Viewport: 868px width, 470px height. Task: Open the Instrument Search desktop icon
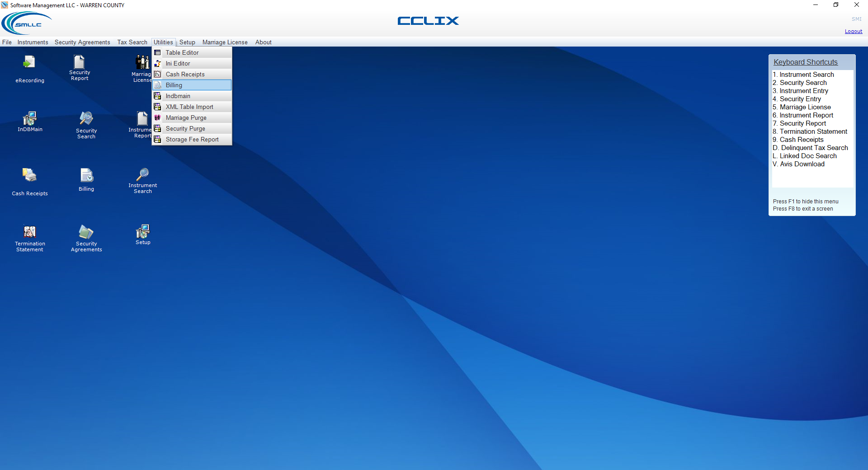tap(143, 181)
